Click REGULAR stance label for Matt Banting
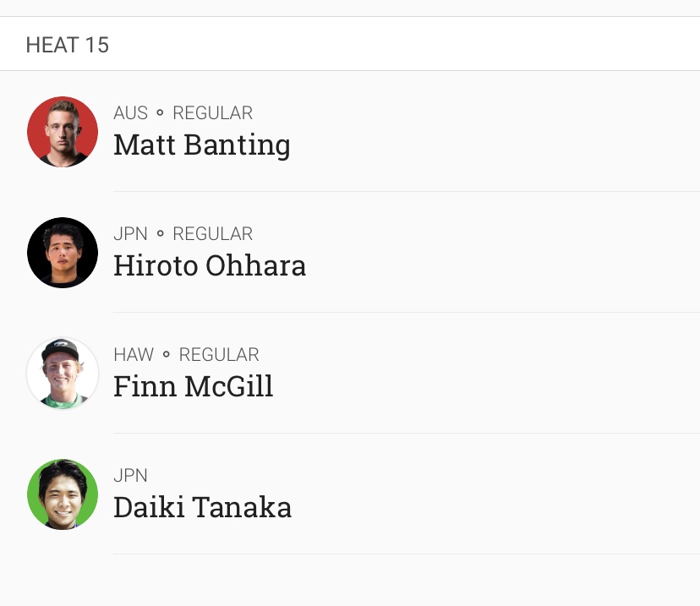The image size is (700, 606). tap(213, 113)
